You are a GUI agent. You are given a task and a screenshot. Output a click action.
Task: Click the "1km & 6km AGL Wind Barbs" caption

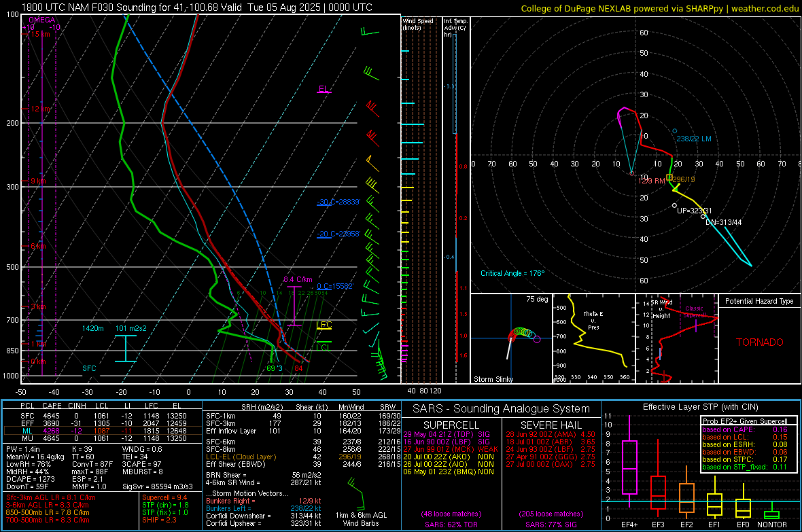pos(361,519)
